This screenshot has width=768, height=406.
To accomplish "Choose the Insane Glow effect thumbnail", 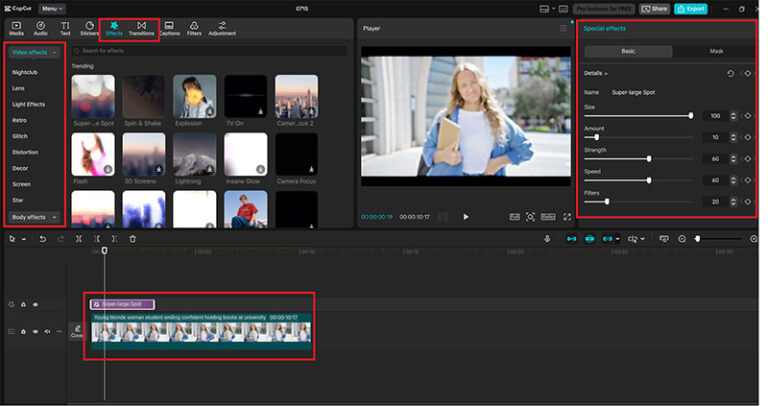I will click(245, 154).
